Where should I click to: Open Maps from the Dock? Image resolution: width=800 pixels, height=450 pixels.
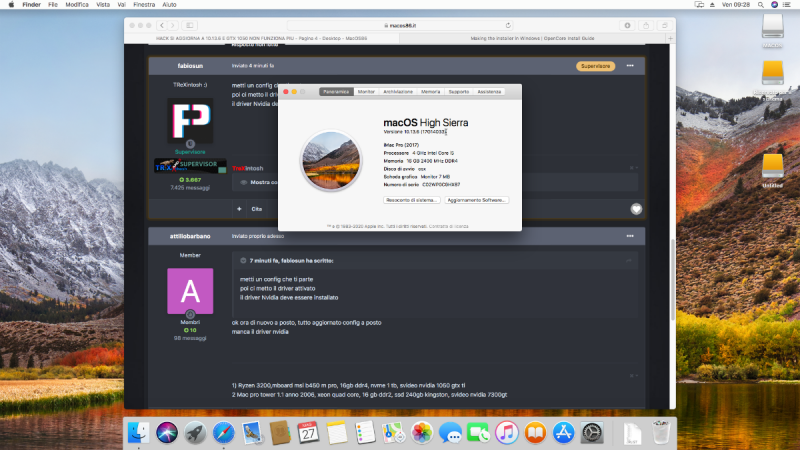click(393, 433)
